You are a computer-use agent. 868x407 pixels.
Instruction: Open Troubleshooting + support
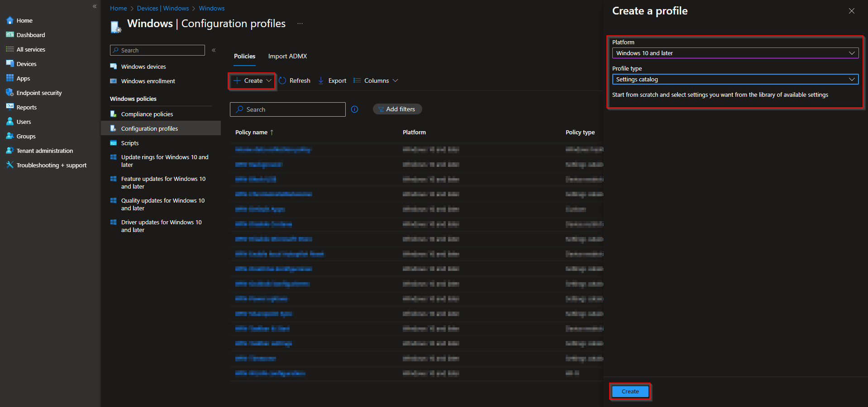51,165
